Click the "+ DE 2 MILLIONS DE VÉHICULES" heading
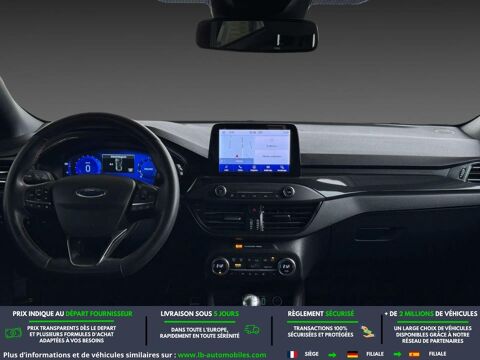 pos(431,314)
